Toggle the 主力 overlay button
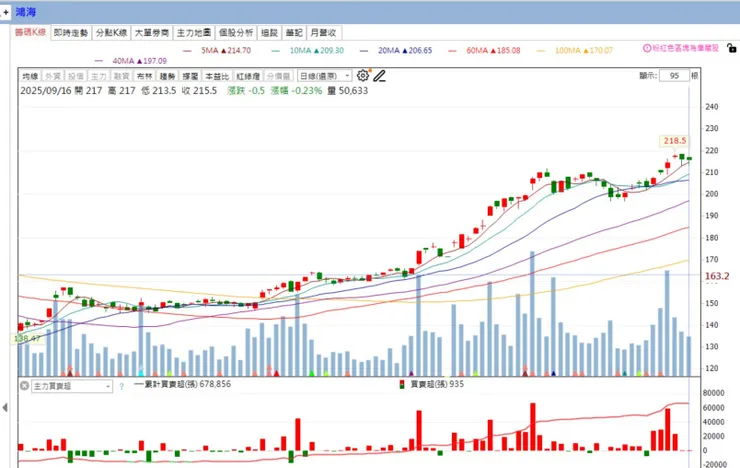 pos(99,76)
